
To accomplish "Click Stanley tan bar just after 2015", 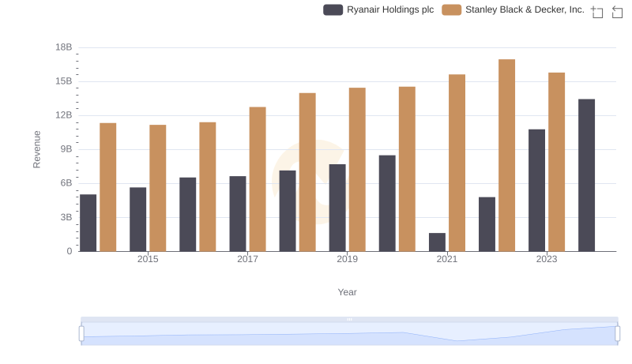I will pos(157,188).
